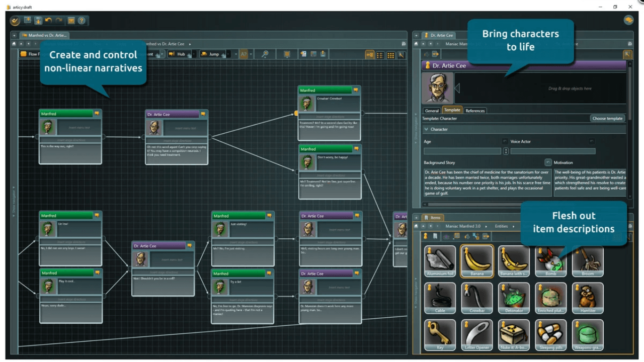This screenshot has height=362, width=644.
Task: Switch to the References tab
Action: click(x=475, y=110)
